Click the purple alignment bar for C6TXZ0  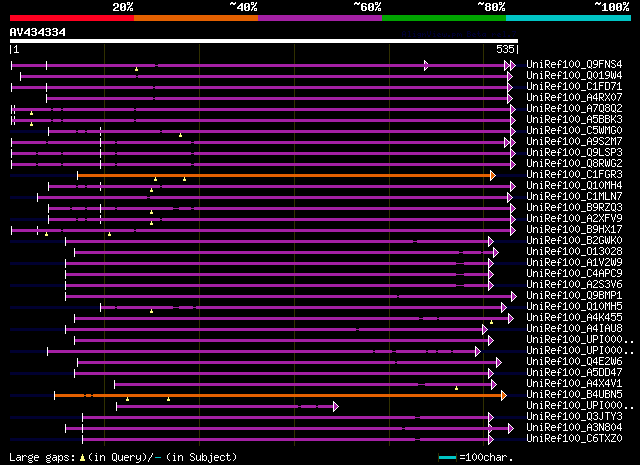click(288, 440)
